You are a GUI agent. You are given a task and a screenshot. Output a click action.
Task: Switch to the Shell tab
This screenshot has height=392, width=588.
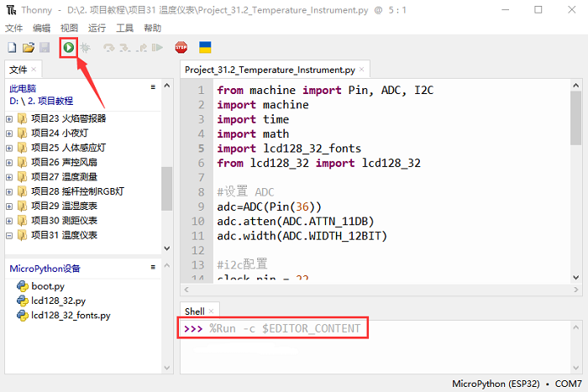[194, 311]
